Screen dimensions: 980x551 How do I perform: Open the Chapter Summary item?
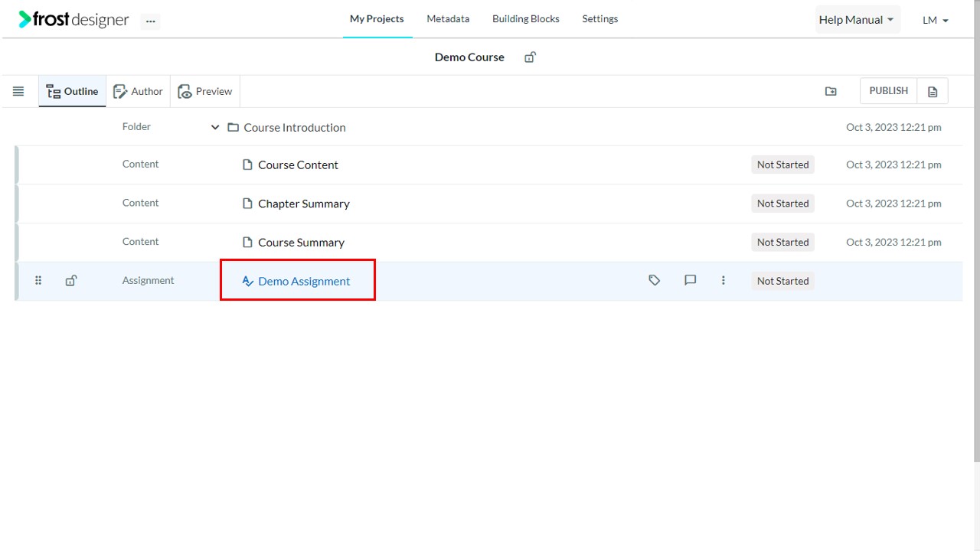[x=304, y=204]
